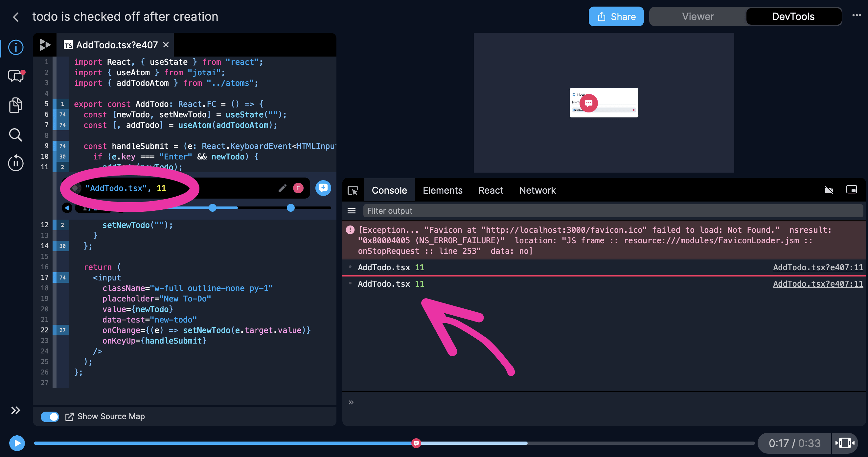This screenshot has height=457, width=868.
Task: Edit the print statement pencil icon
Action: click(282, 188)
